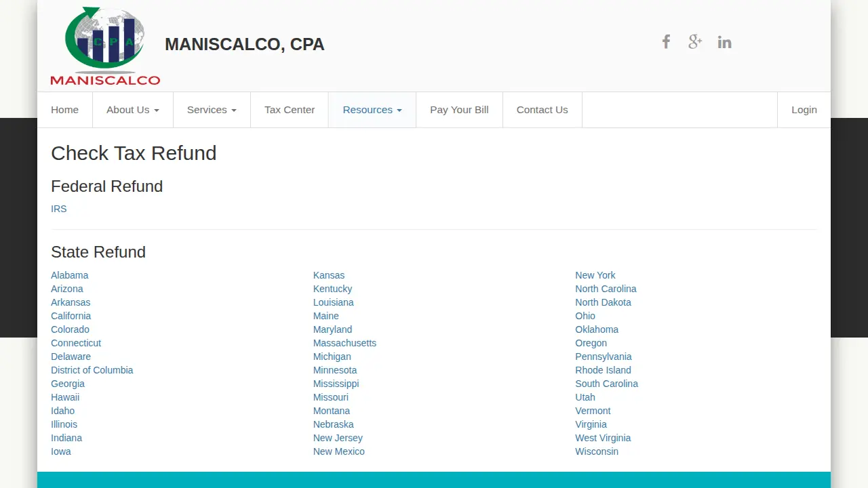Open the North Carolina refund link

click(606, 289)
